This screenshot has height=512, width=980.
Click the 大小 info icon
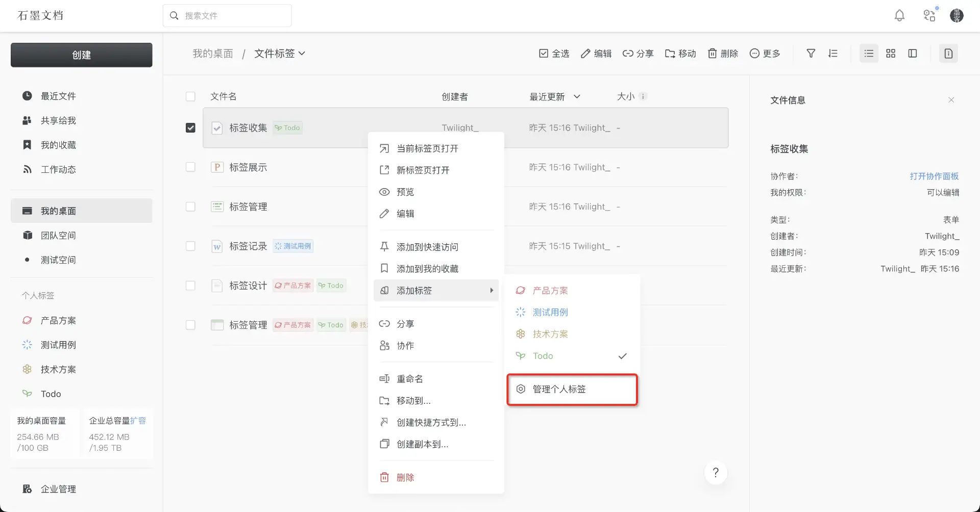tap(643, 96)
